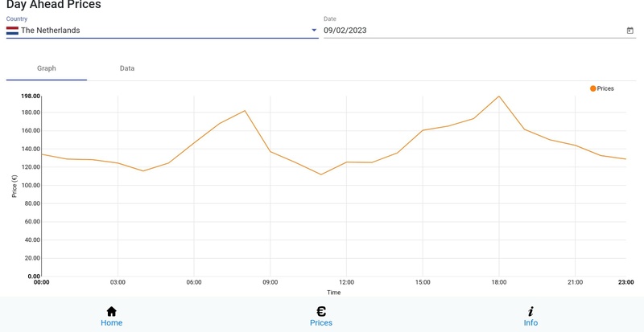Click the Netherlands flag icon

[12, 31]
